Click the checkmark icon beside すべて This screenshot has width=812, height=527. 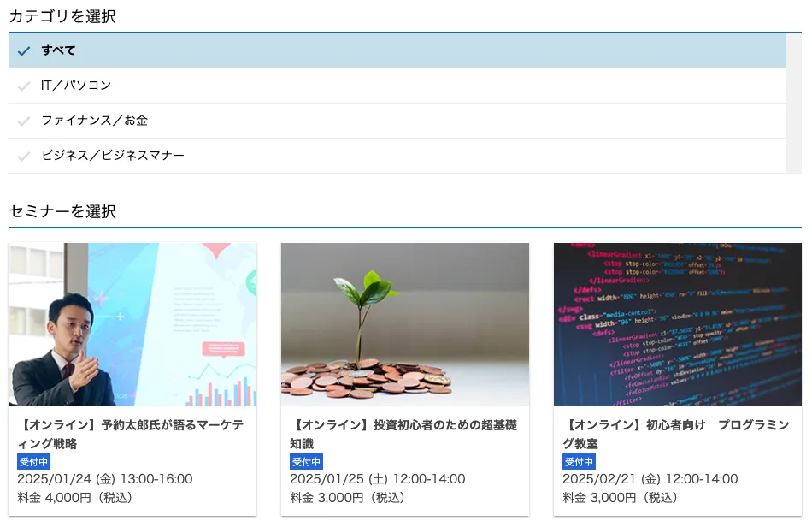(24, 51)
